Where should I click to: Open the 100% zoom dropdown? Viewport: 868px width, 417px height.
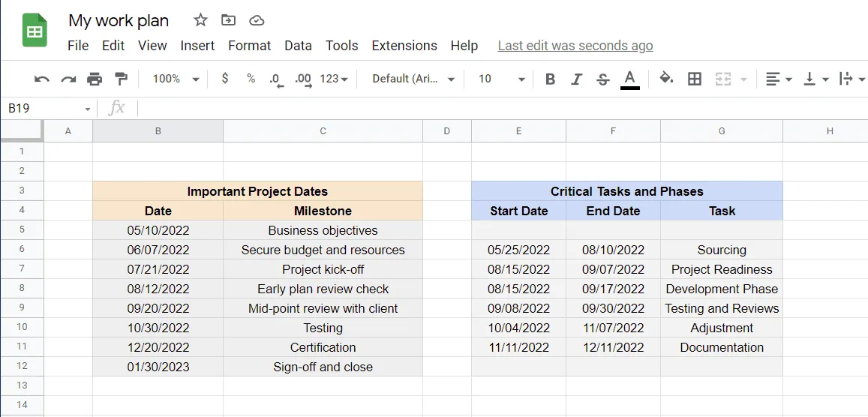click(x=176, y=79)
